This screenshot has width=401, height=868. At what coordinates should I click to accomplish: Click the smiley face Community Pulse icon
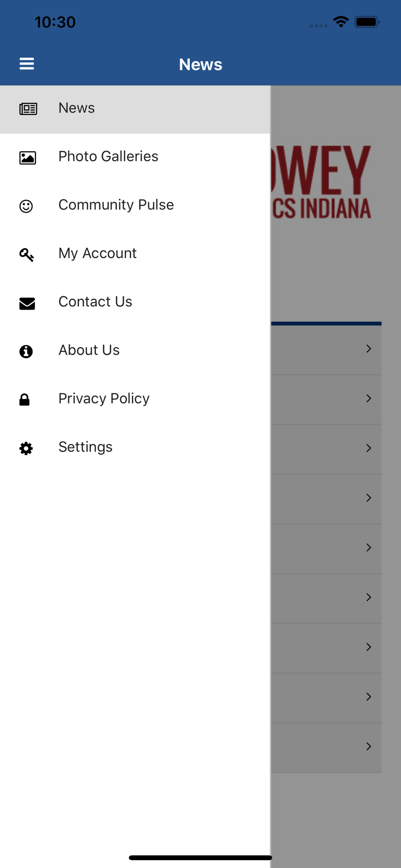26,206
